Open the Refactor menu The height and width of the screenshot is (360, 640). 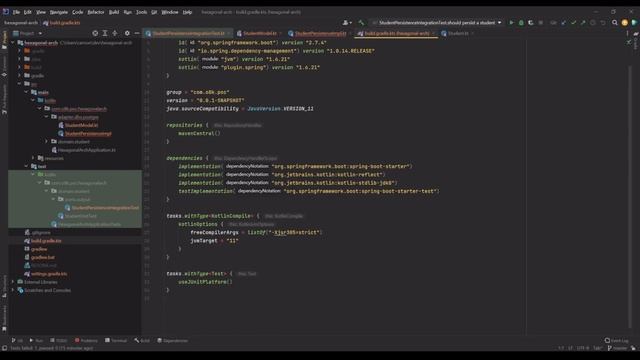[96, 12]
